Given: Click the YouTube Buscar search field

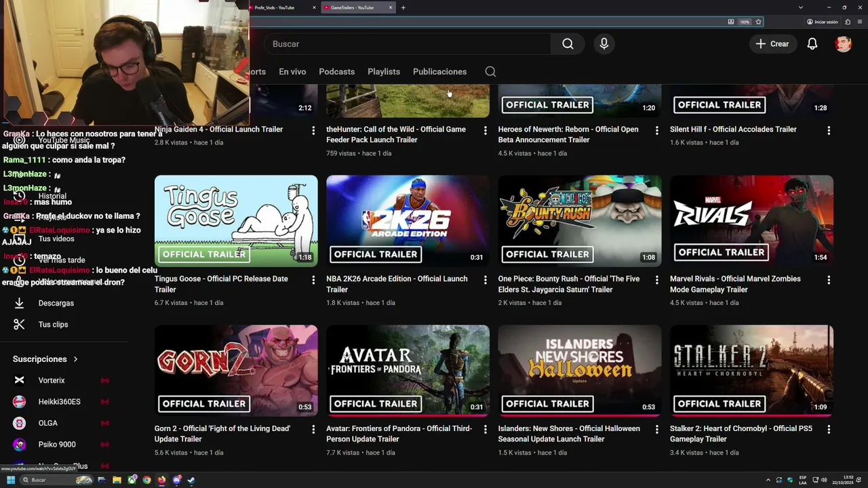Looking at the screenshot, I should (x=407, y=44).
